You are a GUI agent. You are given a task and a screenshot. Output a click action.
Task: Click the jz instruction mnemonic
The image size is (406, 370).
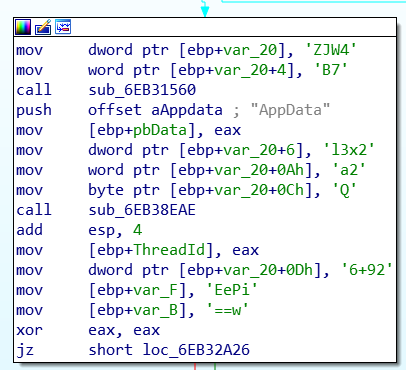[25, 350]
